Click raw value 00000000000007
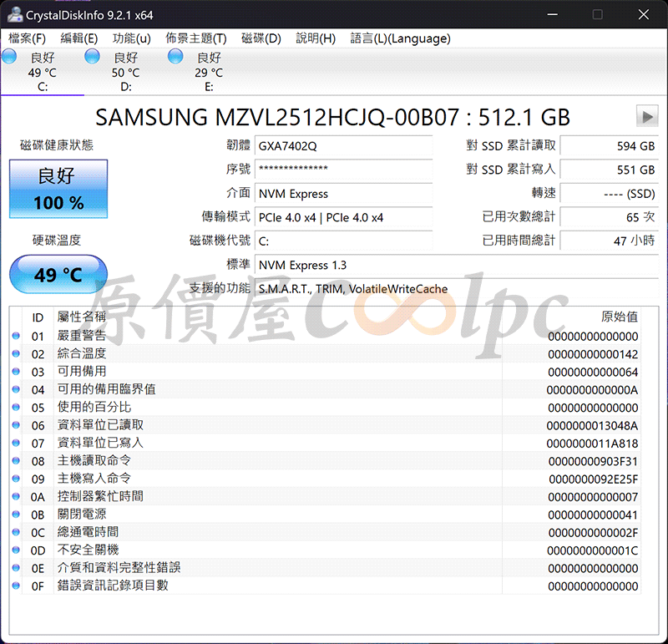 click(593, 497)
